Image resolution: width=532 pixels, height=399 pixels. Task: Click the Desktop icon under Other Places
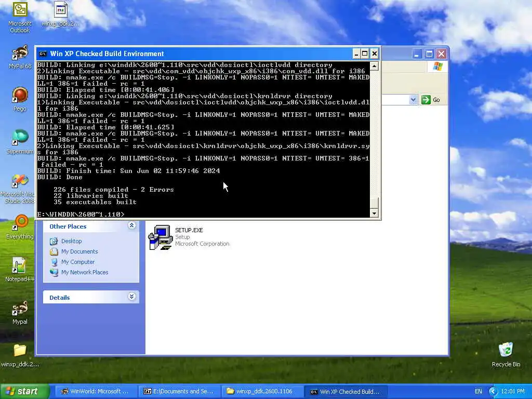(54, 241)
